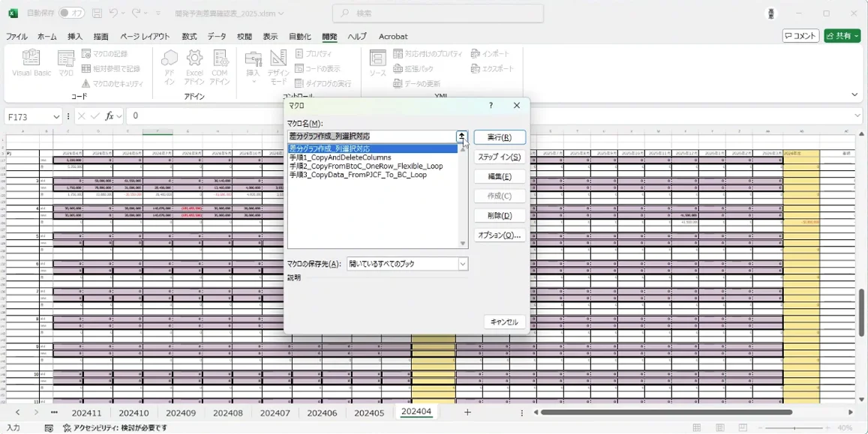Click the Excel Add-ins icon
Viewport: 868px width, 434px height.
(x=194, y=59)
